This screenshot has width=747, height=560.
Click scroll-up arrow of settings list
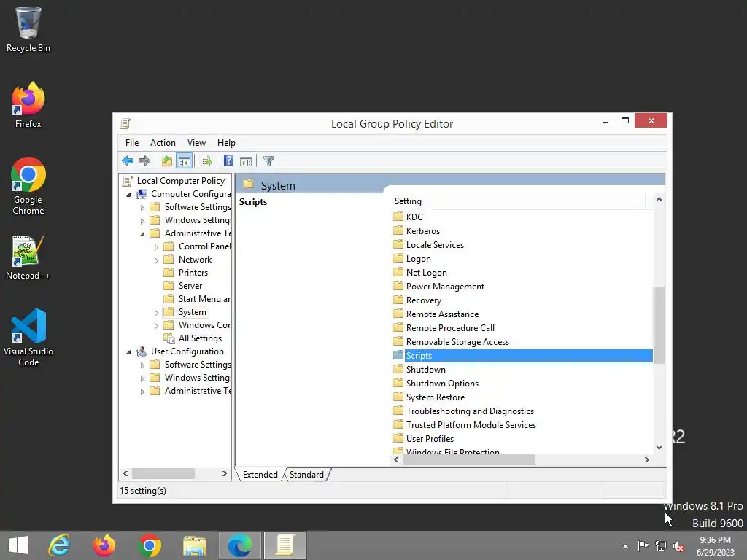(x=659, y=199)
